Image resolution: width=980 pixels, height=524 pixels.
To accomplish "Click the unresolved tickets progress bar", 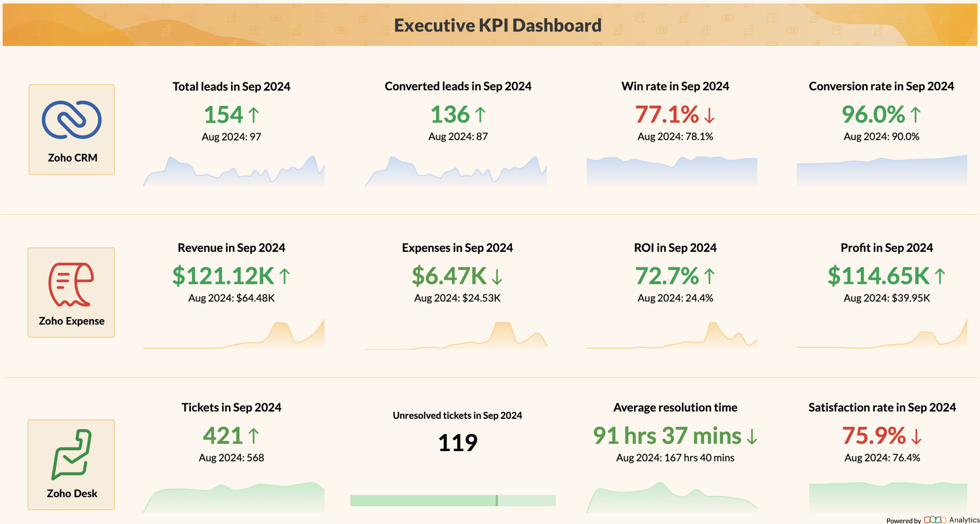I will (453, 500).
